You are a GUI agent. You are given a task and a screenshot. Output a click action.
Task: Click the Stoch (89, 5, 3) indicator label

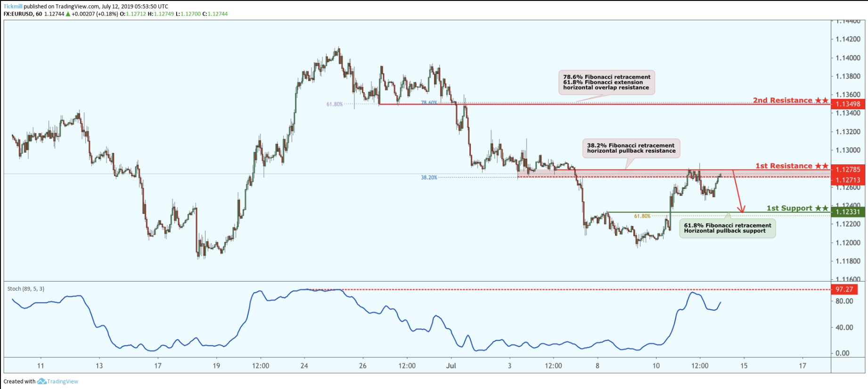click(x=26, y=289)
